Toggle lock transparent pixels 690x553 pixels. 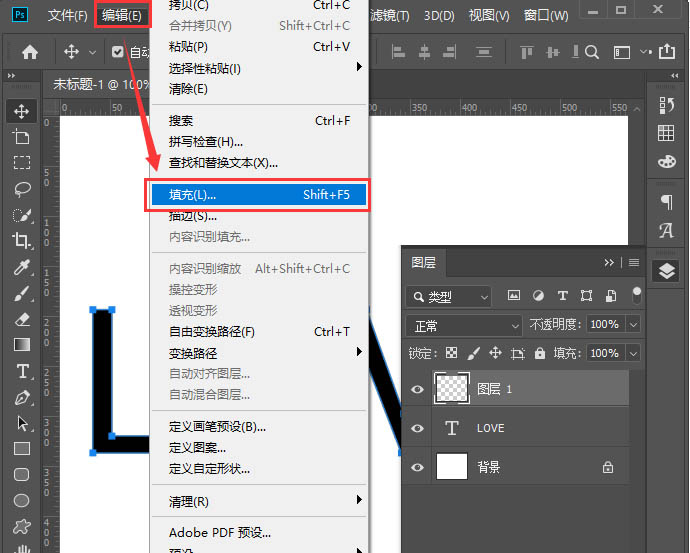click(x=451, y=353)
